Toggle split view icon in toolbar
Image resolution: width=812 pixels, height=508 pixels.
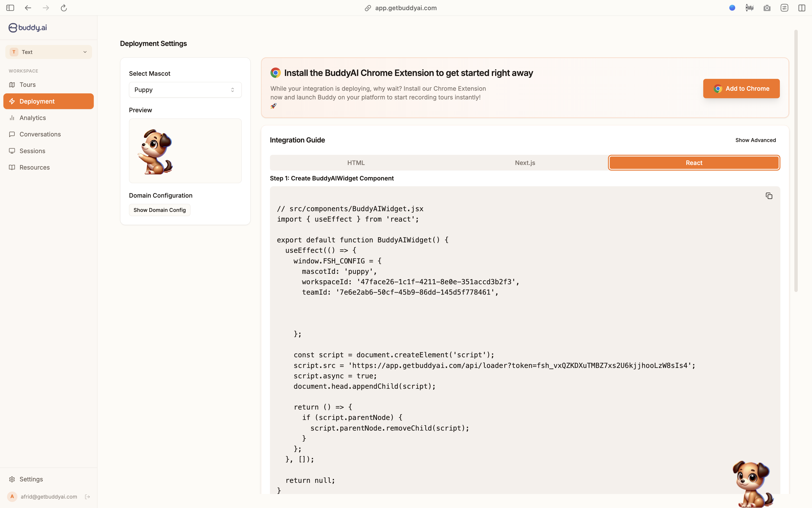pos(802,8)
